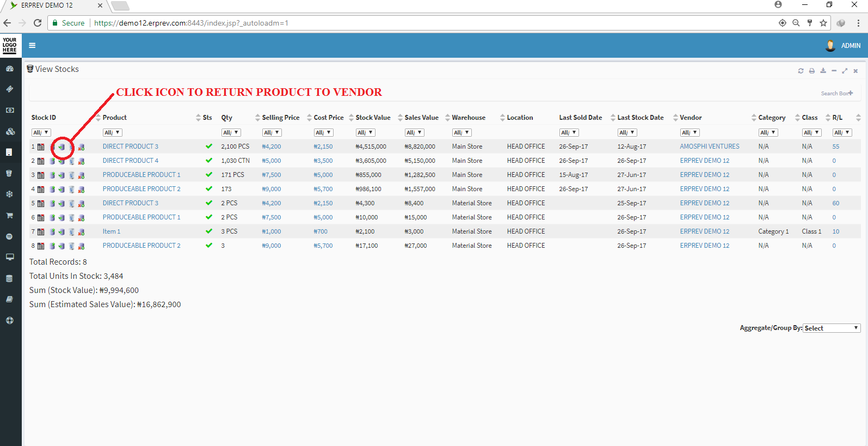
Task: Click R/L value 55 in row 1
Action: point(836,146)
